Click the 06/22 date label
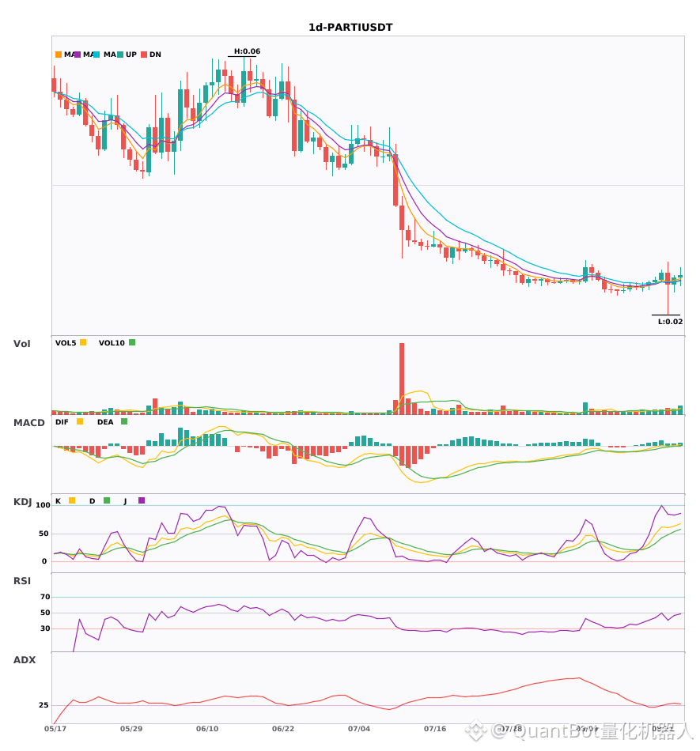 (283, 729)
